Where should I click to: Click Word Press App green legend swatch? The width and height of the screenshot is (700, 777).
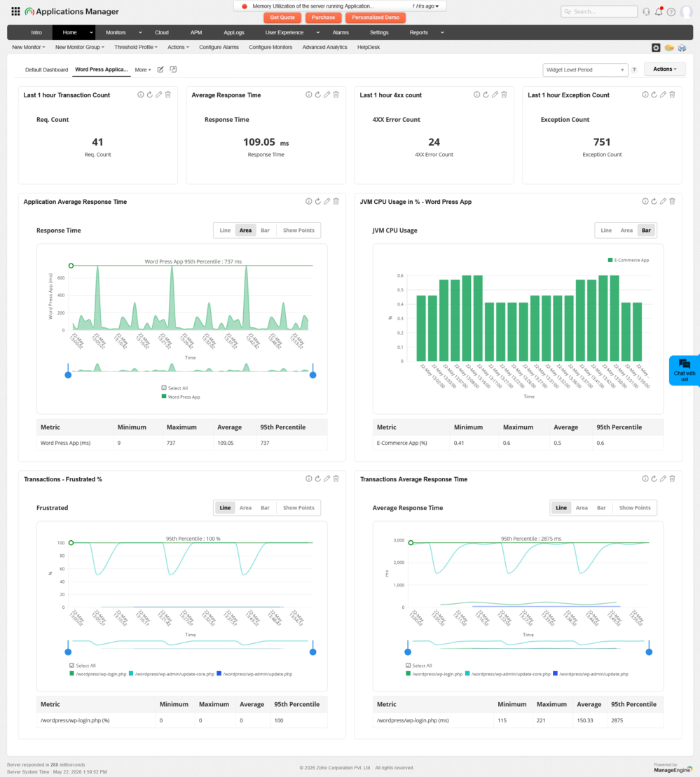pyautogui.click(x=164, y=397)
